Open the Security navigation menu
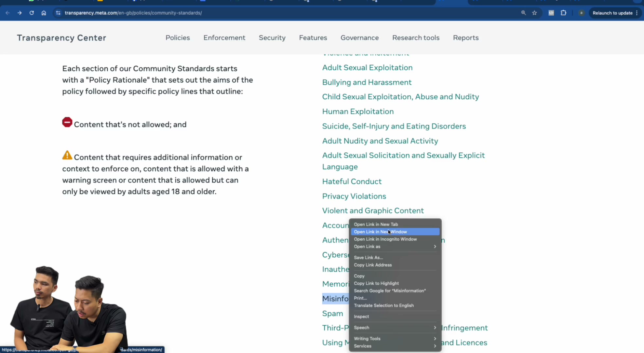Image resolution: width=644 pixels, height=353 pixels. [272, 38]
